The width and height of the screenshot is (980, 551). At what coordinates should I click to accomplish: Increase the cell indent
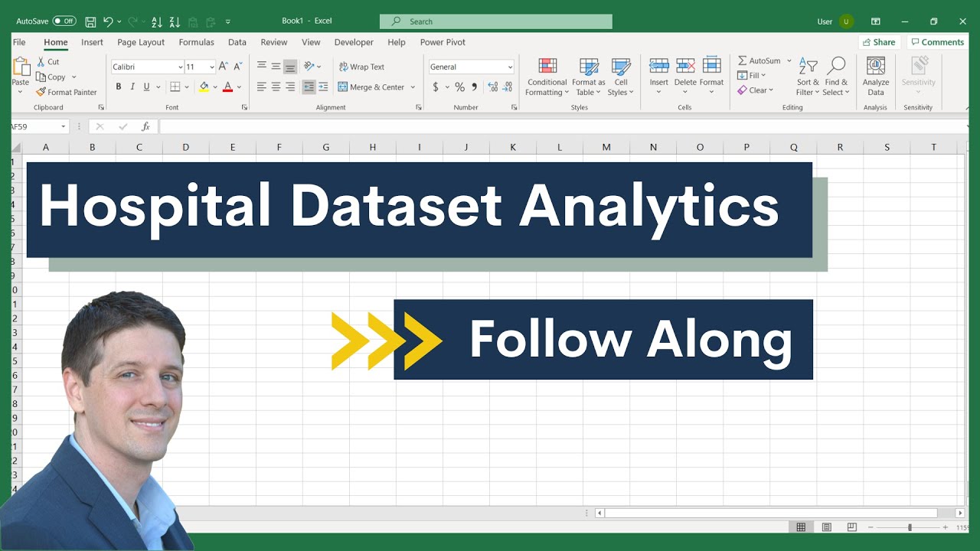click(323, 87)
